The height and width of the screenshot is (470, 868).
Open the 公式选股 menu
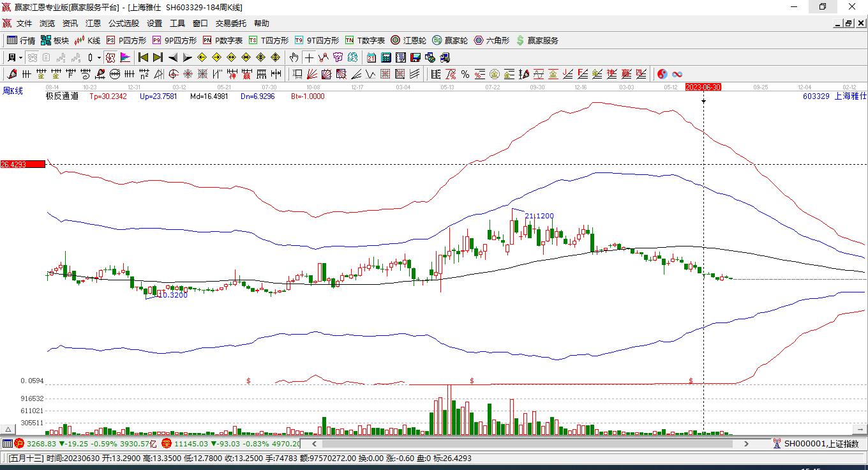pos(124,24)
